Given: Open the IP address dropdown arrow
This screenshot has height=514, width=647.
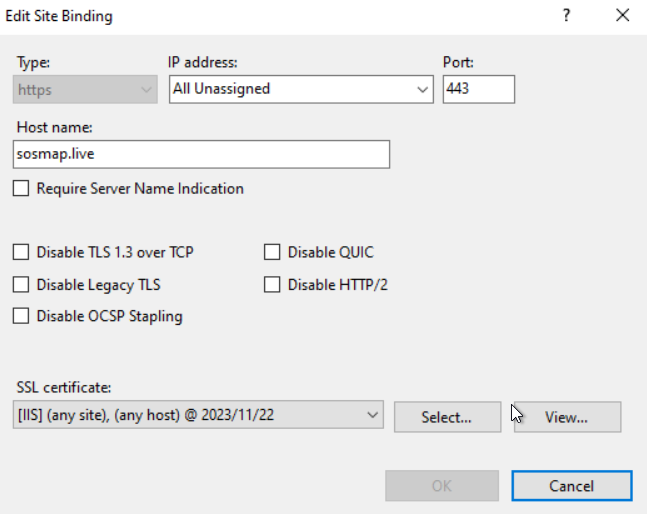Looking at the screenshot, I should [422, 89].
